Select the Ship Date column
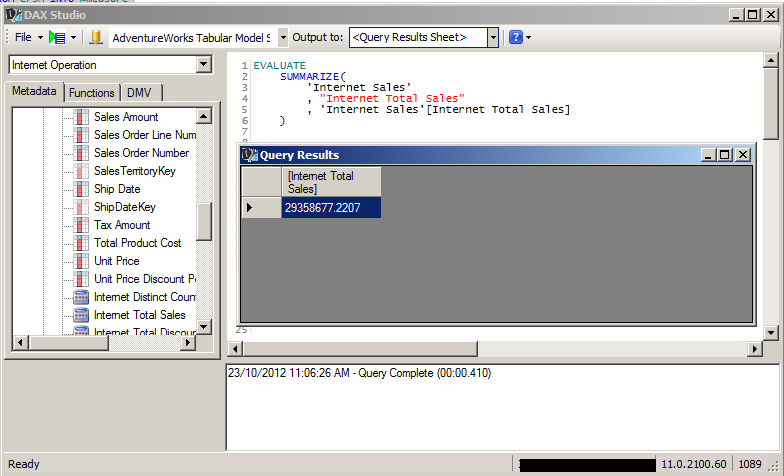This screenshot has width=784, height=476. pos(117,189)
